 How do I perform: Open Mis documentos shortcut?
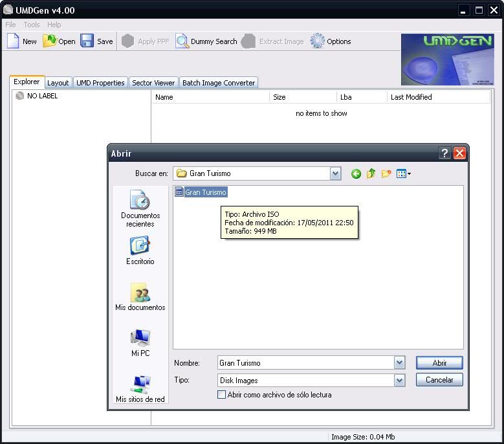coord(140,297)
